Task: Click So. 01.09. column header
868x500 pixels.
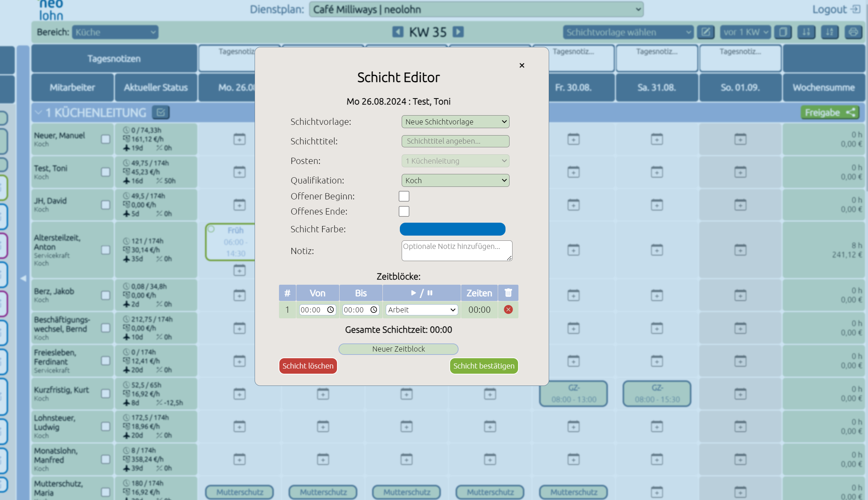Action: (x=741, y=88)
